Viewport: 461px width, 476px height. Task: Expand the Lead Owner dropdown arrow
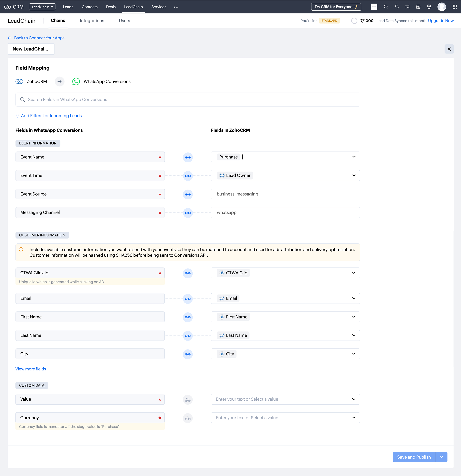(354, 175)
